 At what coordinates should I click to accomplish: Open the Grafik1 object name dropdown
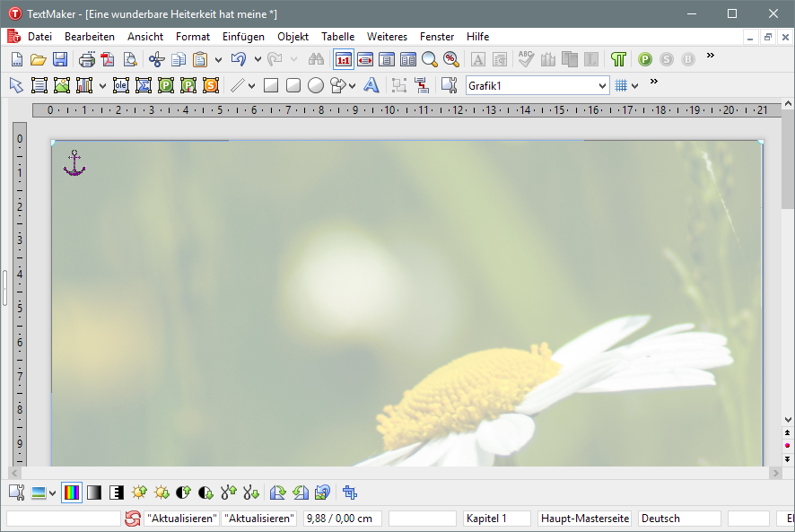pyautogui.click(x=602, y=86)
